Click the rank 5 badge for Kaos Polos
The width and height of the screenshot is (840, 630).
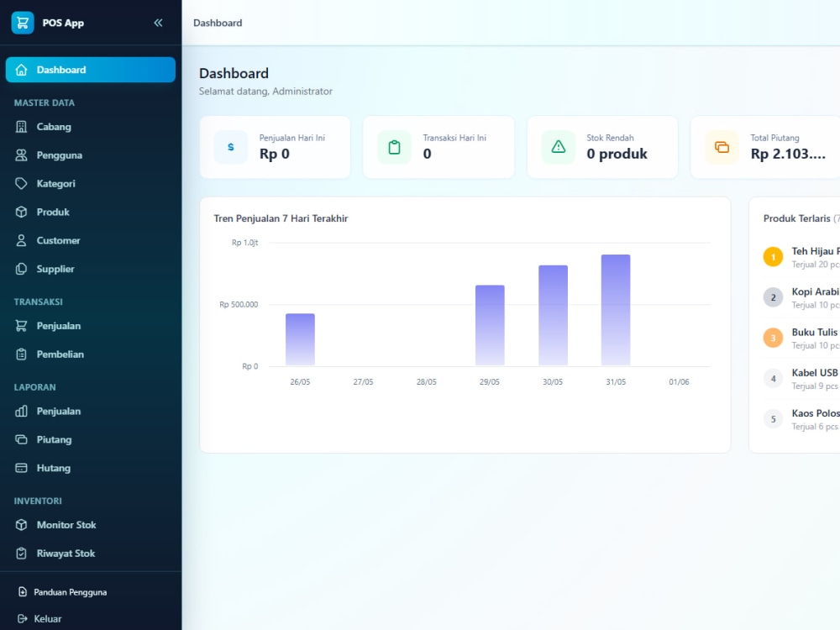773,419
